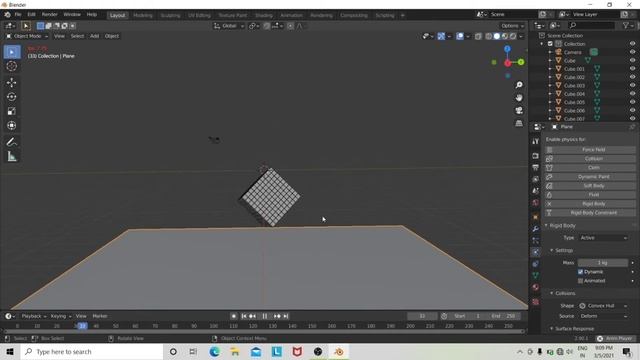This screenshot has height=360, width=640.
Task: Toggle camera view icon in viewport
Action: [519, 110]
